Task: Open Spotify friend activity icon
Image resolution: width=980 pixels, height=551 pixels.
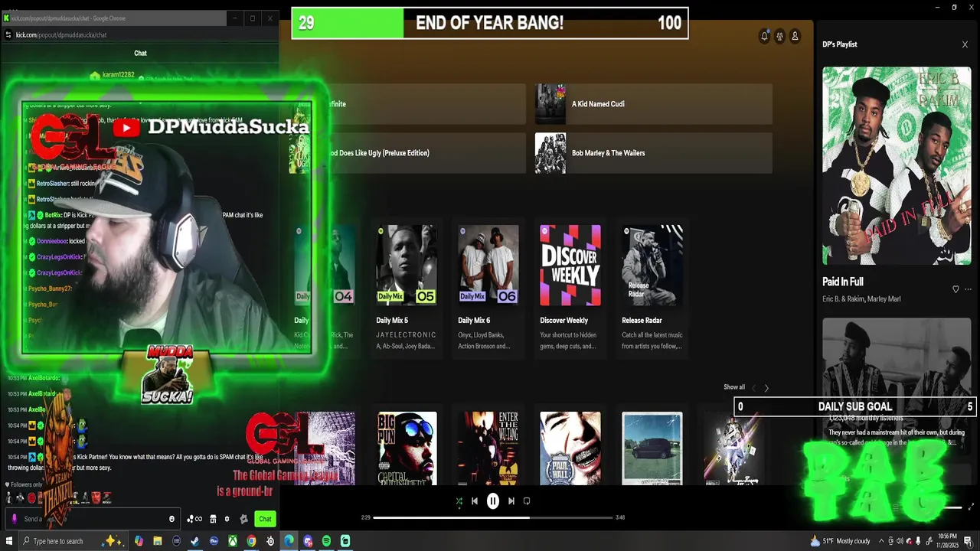Action: 779,36
